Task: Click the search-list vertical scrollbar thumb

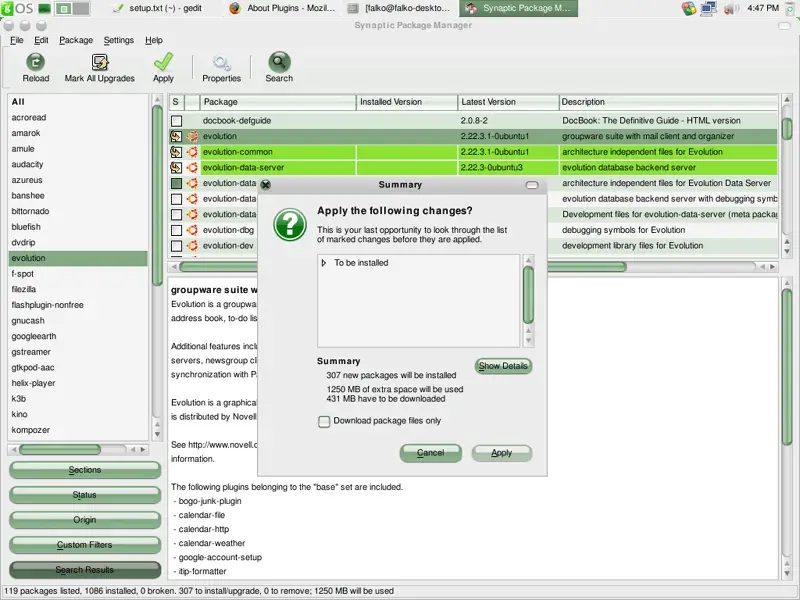Action: [157, 195]
